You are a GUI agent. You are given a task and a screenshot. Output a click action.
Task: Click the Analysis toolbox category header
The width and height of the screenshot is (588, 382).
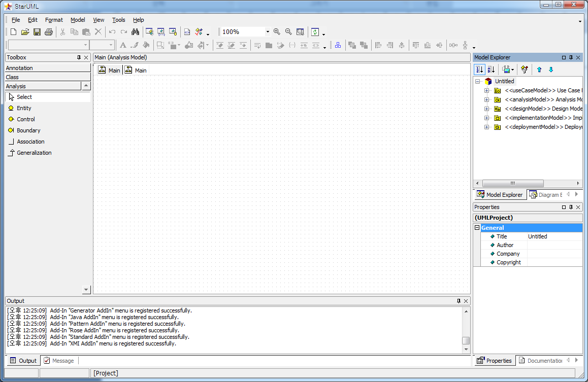(x=43, y=86)
